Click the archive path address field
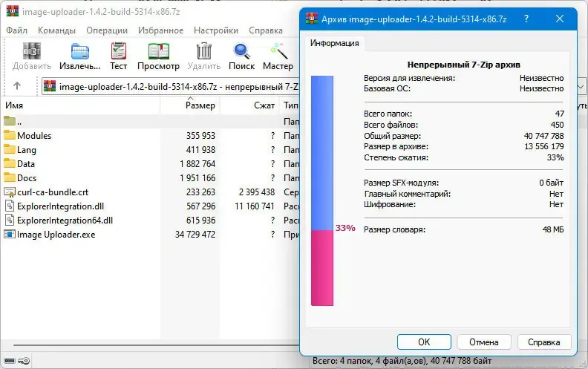The width and height of the screenshot is (588, 369). 171,87
